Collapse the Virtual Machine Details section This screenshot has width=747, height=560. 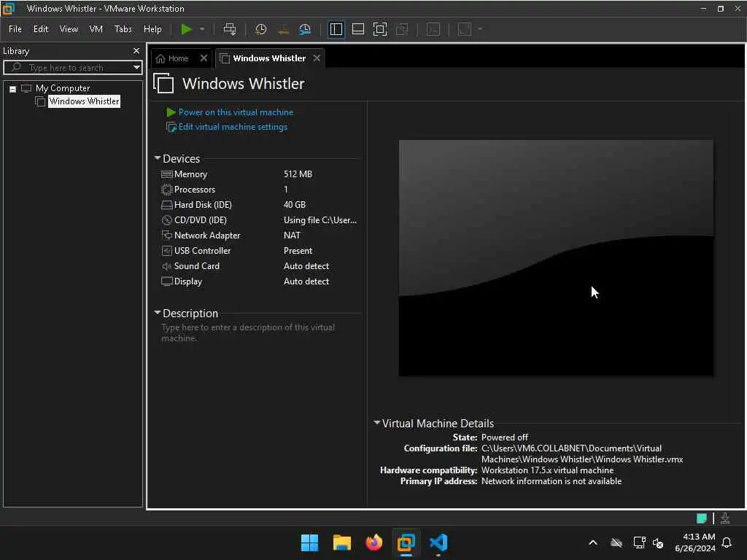pyautogui.click(x=377, y=422)
